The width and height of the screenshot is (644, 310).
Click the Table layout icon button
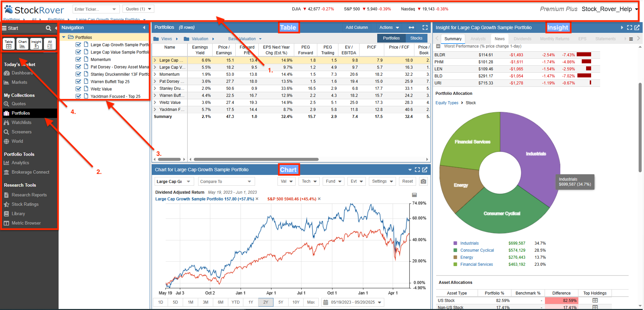(x=9, y=44)
